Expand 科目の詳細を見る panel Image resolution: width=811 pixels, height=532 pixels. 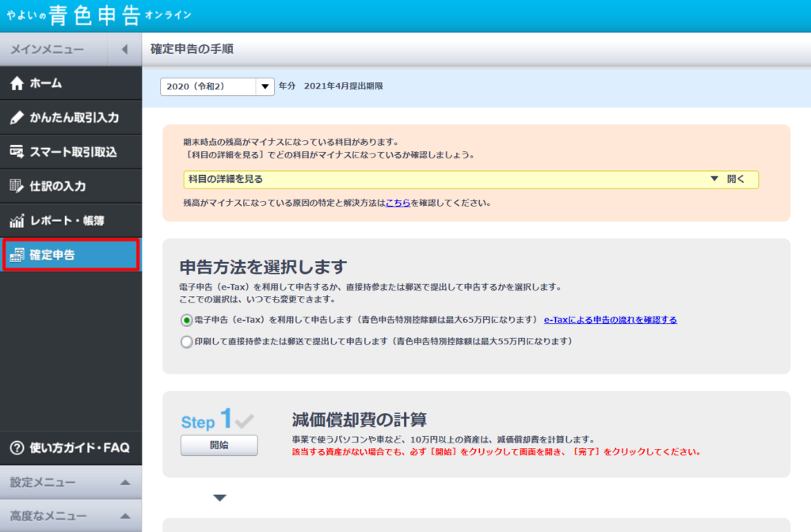pyautogui.click(x=471, y=180)
